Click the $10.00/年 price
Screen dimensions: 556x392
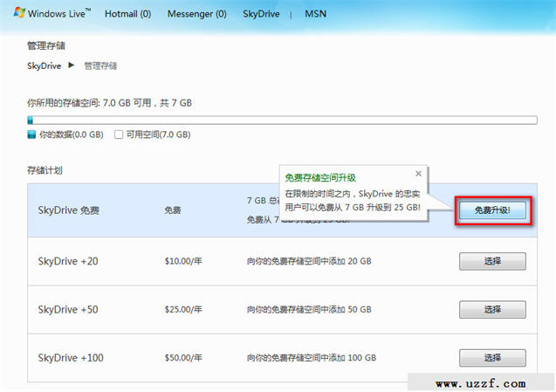pos(183,261)
